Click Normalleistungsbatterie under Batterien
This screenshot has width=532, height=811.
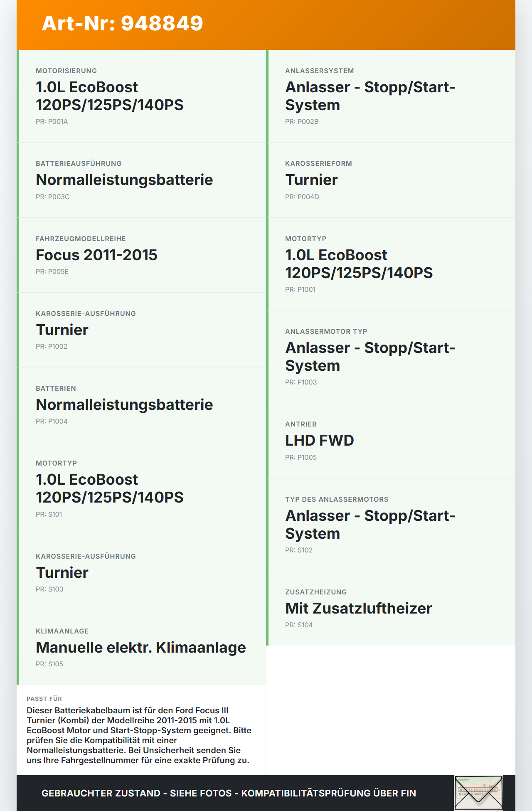click(x=124, y=404)
